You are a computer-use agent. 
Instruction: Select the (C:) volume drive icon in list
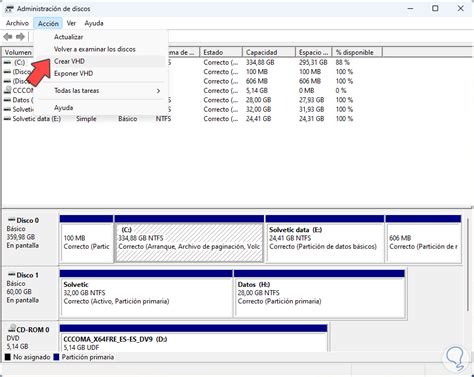(x=7, y=62)
